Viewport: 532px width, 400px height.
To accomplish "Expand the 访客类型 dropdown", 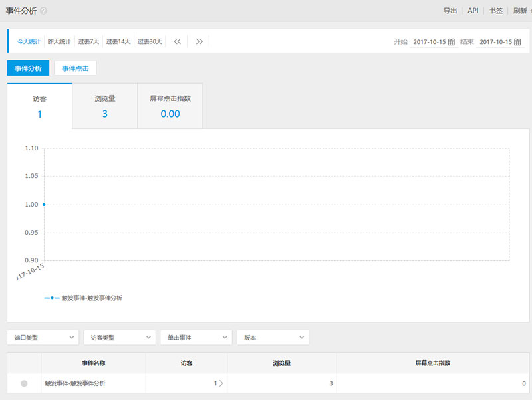I will point(120,338).
